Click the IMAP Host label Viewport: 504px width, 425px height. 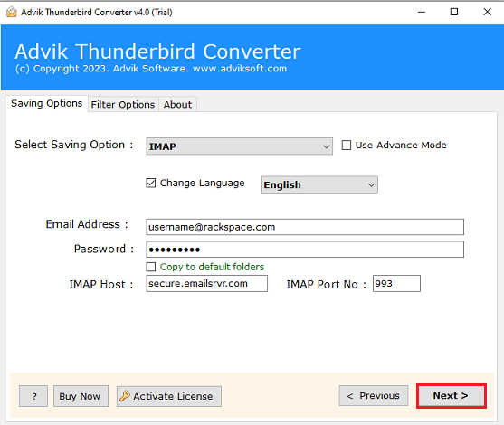point(101,284)
